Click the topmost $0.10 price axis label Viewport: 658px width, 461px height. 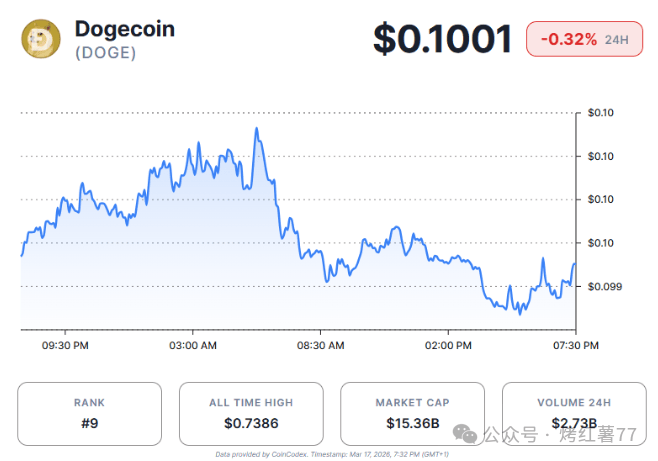[602, 112]
